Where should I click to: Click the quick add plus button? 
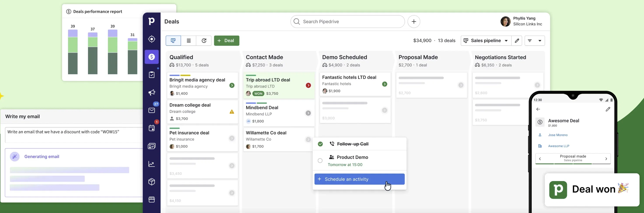(x=414, y=21)
